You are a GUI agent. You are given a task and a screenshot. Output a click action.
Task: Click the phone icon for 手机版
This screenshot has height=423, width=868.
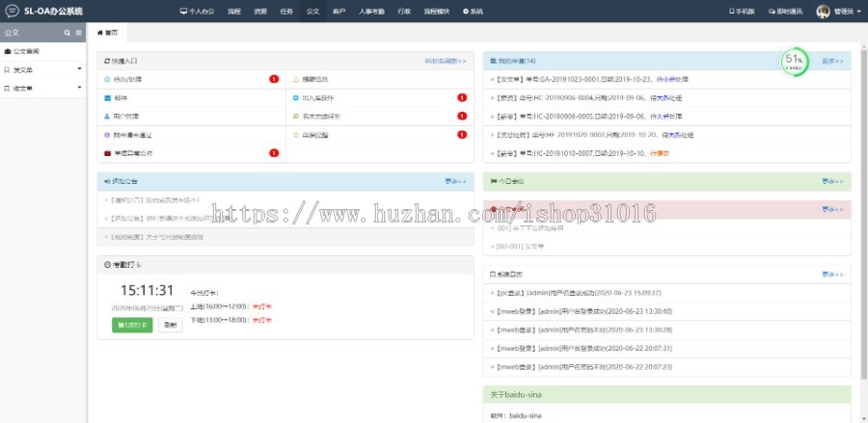(x=731, y=11)
